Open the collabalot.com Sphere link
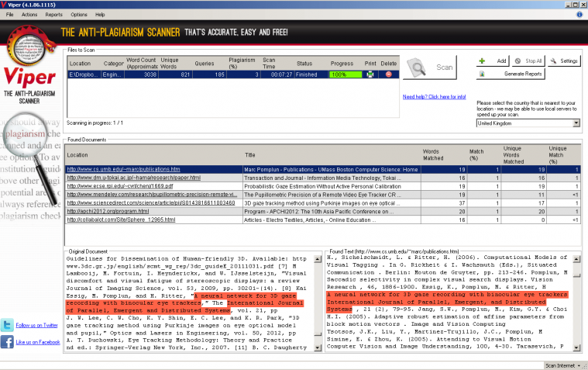Screen dimensions: 588x370 click(121, 220)
